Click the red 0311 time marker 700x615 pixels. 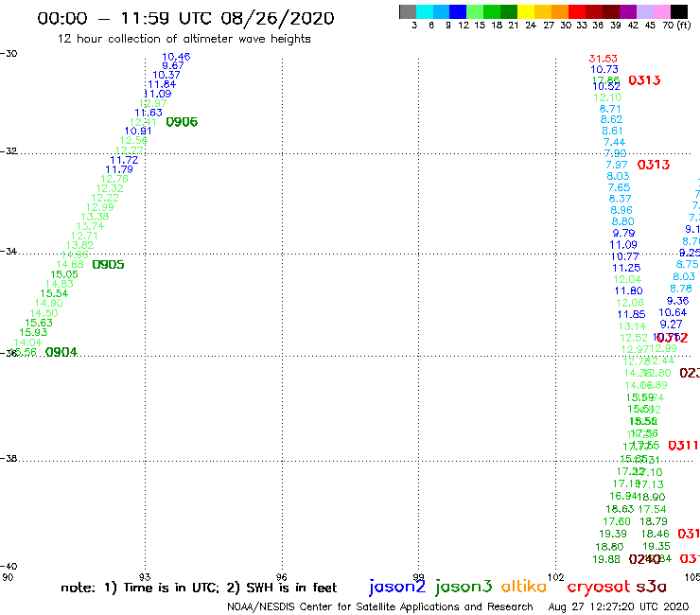[x=683, y=446]
